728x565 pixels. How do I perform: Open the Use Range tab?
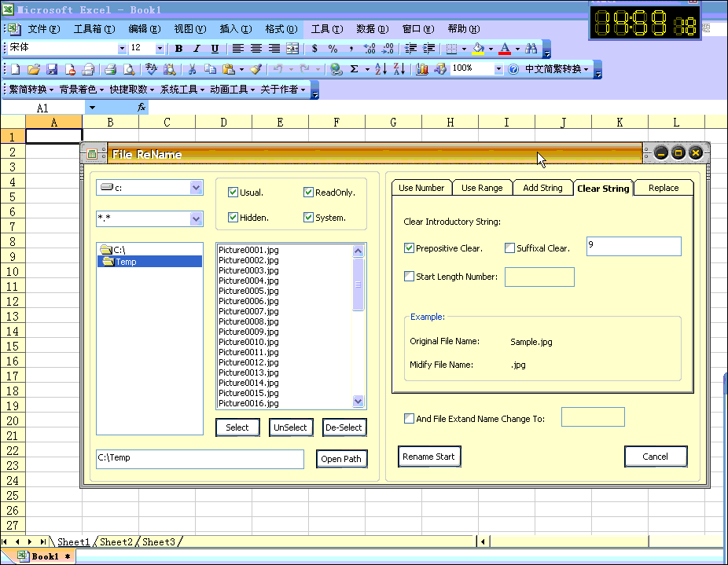(481, 188)
